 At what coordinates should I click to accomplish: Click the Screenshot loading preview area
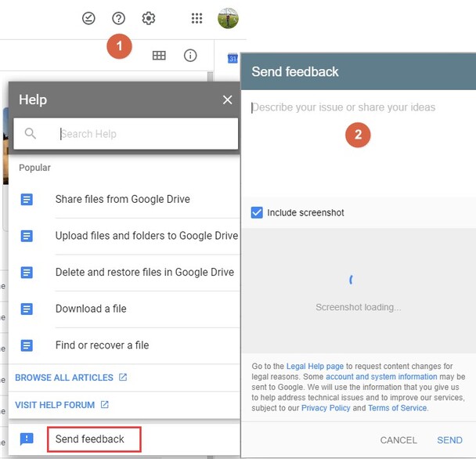(x=359, y=291)
